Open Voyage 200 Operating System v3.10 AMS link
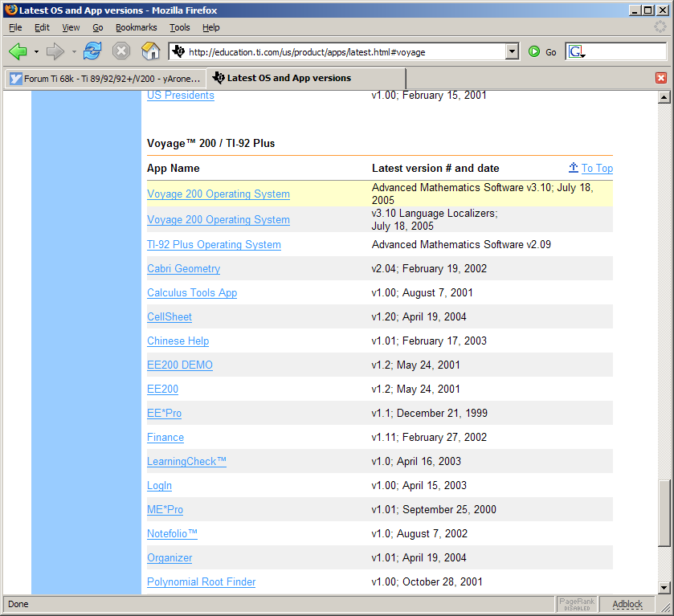Screen dimensions: 674x616 pyautogui.click(x=219, y=194)
